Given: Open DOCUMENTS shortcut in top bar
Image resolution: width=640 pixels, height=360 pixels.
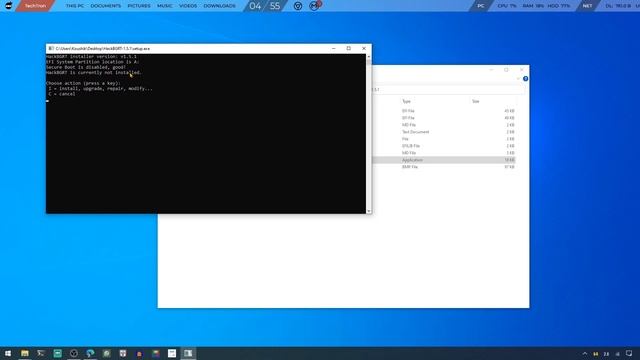Looking at the screenshot, I should (105, 6).
